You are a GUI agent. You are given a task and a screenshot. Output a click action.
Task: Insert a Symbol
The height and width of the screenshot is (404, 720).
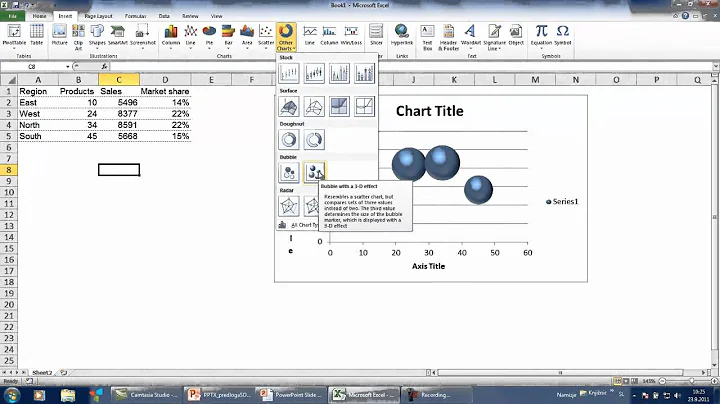[562, 36]
